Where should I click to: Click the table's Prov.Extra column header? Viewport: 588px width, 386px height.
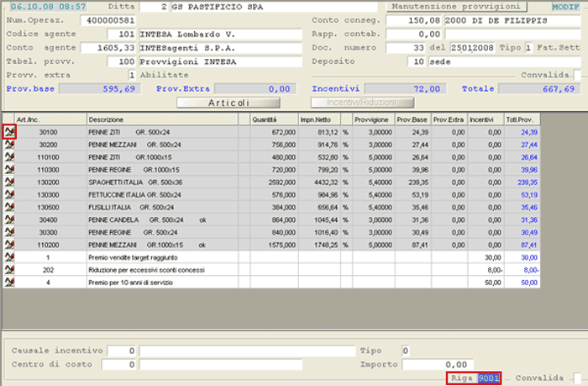coord(449,119)
